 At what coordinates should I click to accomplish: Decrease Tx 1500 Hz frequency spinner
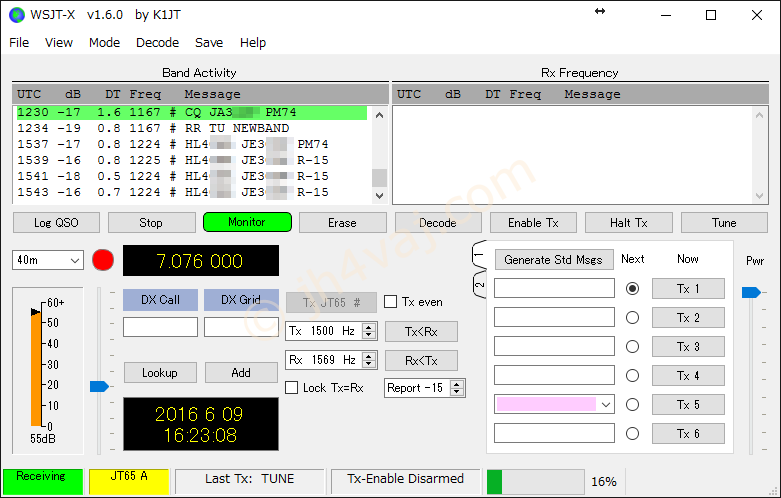369,335
